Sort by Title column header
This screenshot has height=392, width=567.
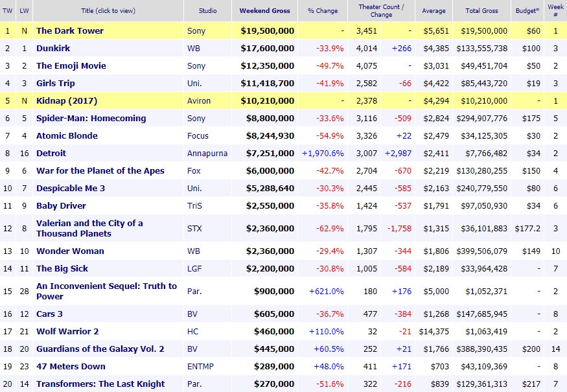click(x=108, y=10)
